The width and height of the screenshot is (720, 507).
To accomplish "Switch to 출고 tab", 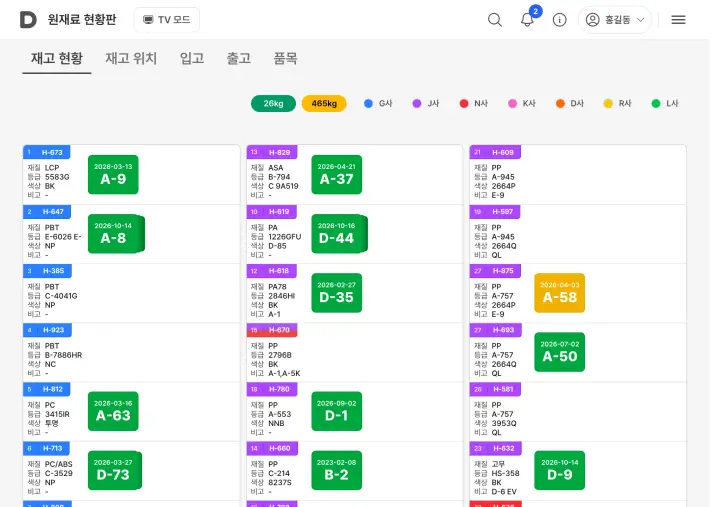I will point(239,58).
